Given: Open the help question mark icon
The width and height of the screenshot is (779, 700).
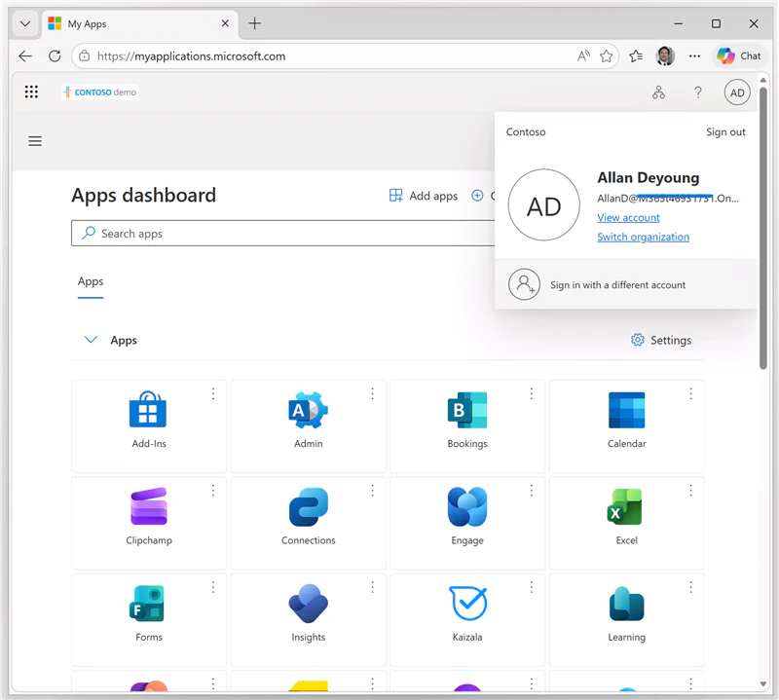Looking at the screenshot, I should pos(698,92).
